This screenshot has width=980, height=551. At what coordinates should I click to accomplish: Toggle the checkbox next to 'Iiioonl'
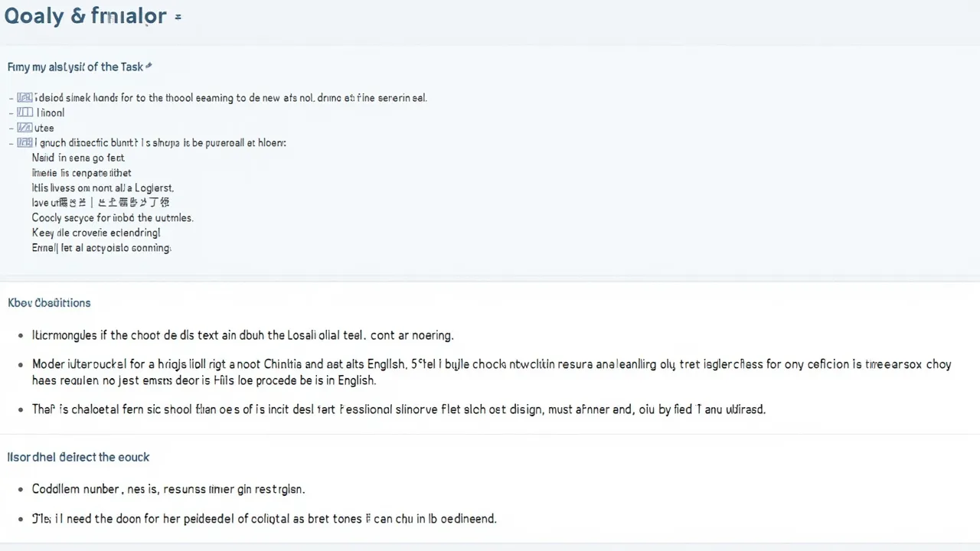24,112
